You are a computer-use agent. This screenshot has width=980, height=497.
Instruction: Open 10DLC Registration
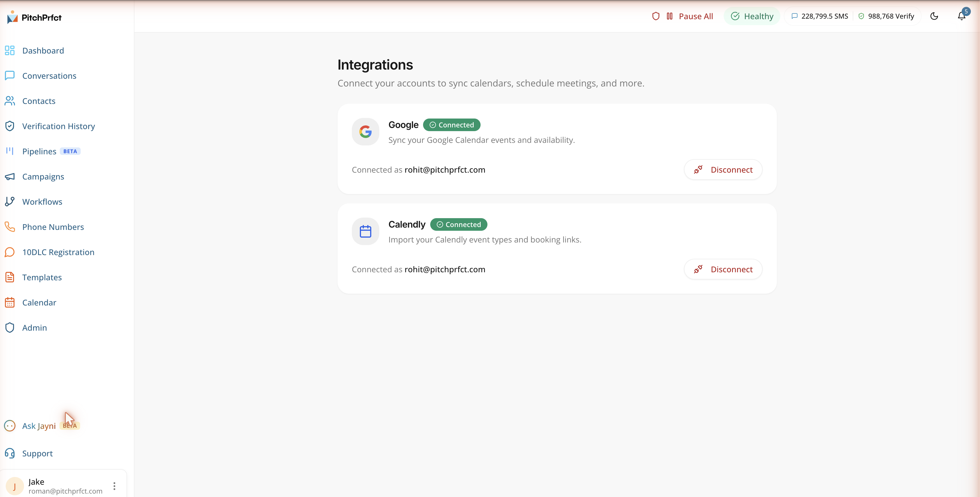coord(58,252)
